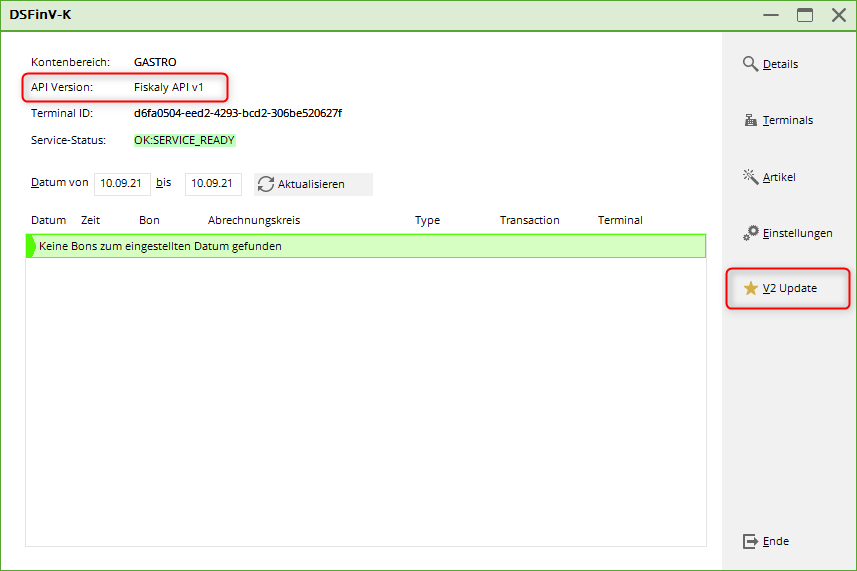Click the Aktualisieren button label
This screenshot has height=571, width=857.
click(311, 184)
